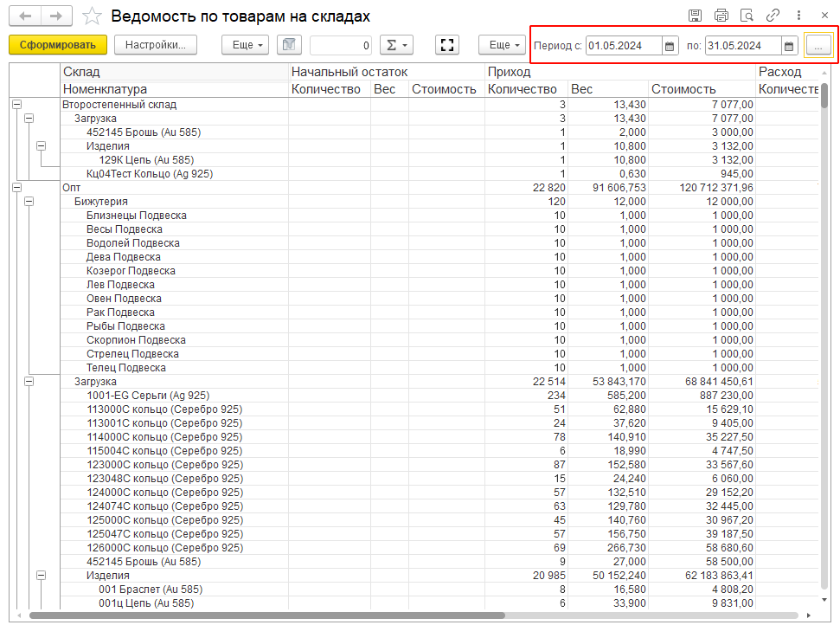Click the scroll-down arrow of vertical scrollbar
840x625 pixels.
tap(824, 600)
